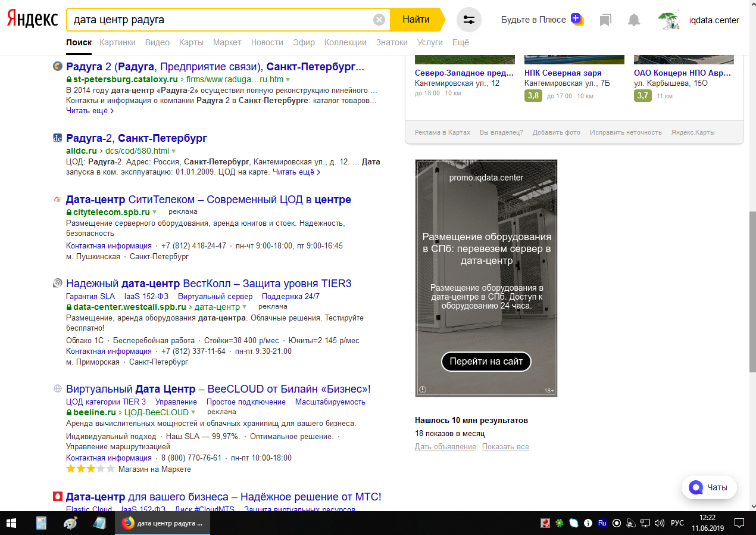Clear the search query with the X icon
756x535 pixels.
(379, 20)
